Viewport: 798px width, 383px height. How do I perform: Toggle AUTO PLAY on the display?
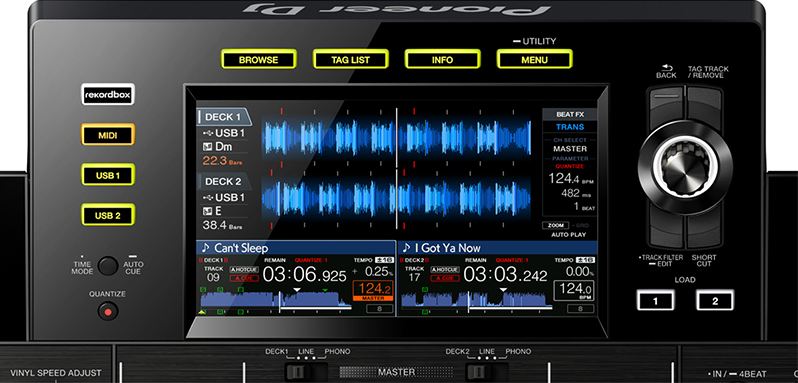click(x=568, y=235)
